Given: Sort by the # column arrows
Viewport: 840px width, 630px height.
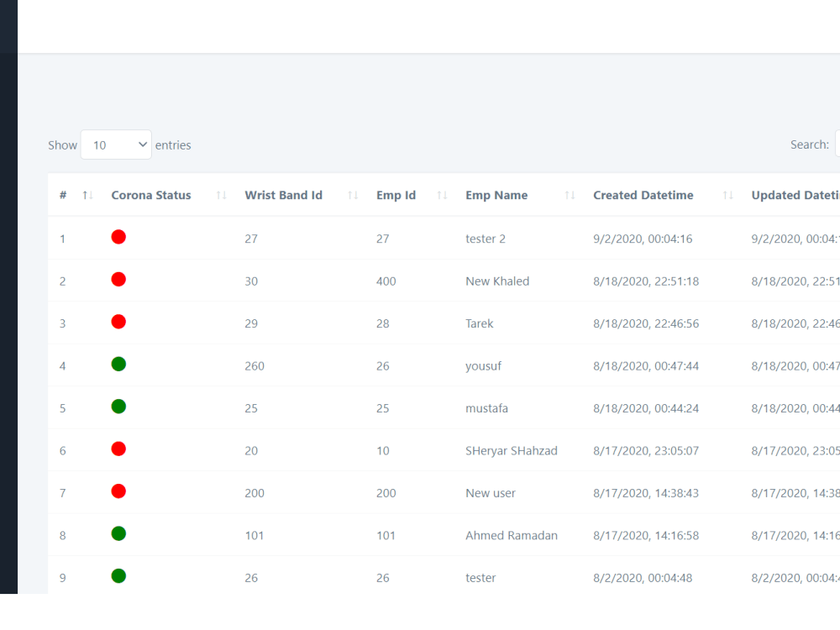Looking at the screenshot, I should coord(88,196).
